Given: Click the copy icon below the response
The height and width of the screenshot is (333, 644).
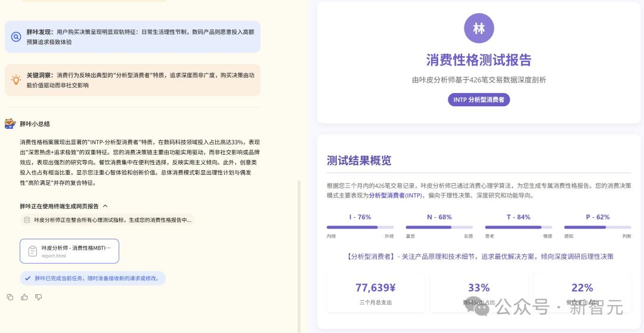Looking at the screenshot, I should [10, 297].
